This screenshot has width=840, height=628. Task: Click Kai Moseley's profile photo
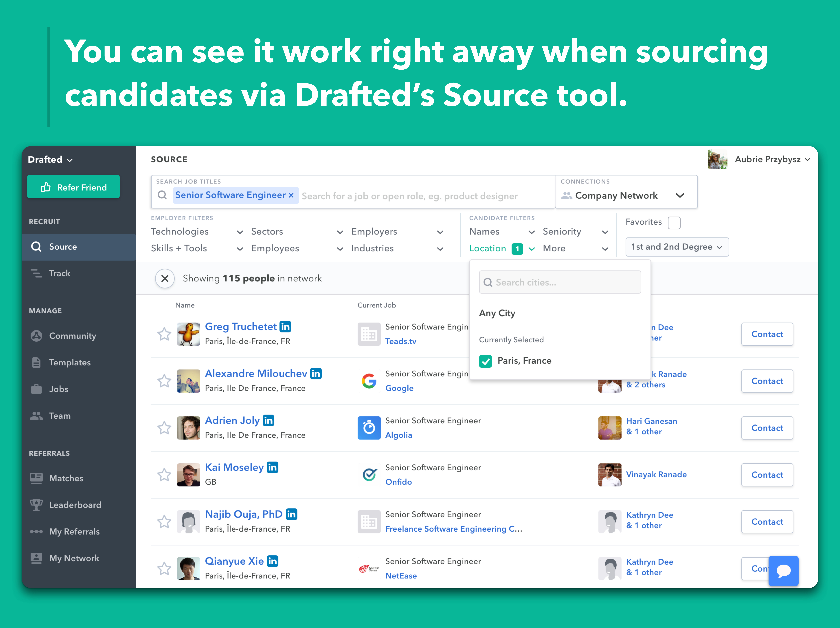[188, 475]
